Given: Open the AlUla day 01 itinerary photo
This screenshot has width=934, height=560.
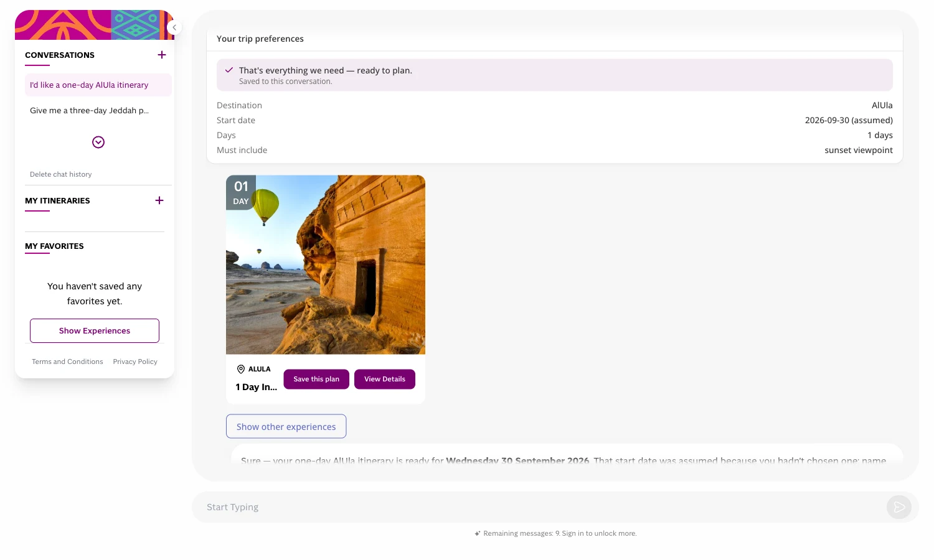Looking at the screenshot, I should click(326, 265).
